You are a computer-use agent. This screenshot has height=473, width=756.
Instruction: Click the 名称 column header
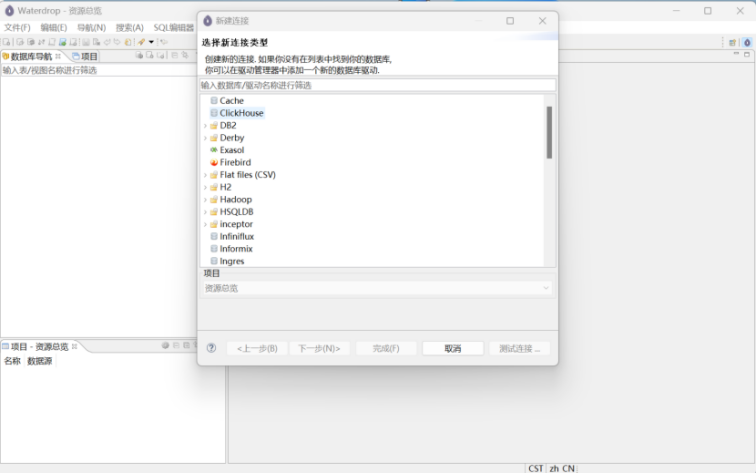pyautogui.click(x=13, y=361)
